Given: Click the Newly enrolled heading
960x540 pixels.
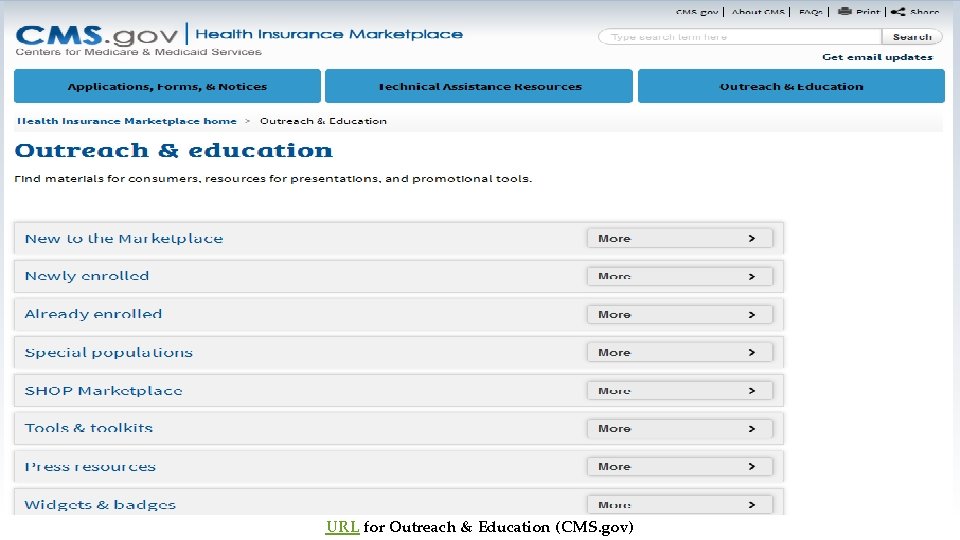Looking at the screenshot, I should tap(86, 276).
